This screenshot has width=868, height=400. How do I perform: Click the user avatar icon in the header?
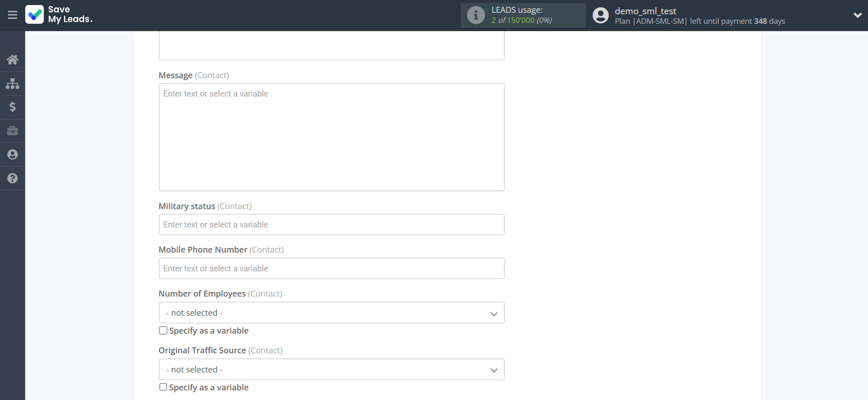click(x=600, y=16)
